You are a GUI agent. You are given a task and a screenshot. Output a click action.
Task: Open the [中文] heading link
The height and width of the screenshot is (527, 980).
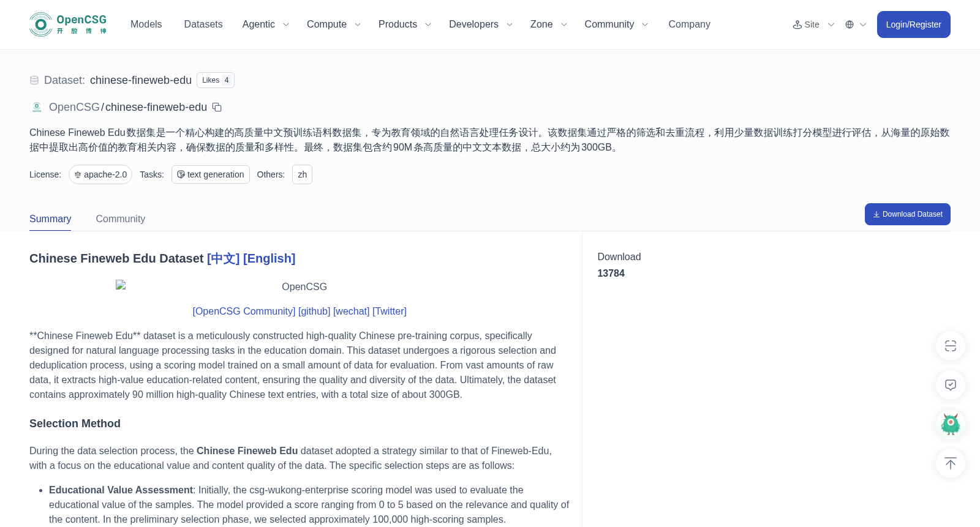pyautogui.click(x=223, y=258)
